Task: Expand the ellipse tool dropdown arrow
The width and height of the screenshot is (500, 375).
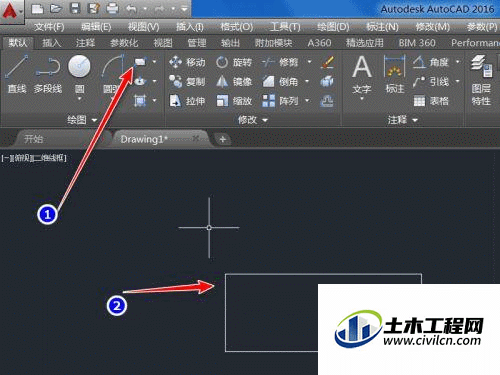Action: click(x=154, y=81)
